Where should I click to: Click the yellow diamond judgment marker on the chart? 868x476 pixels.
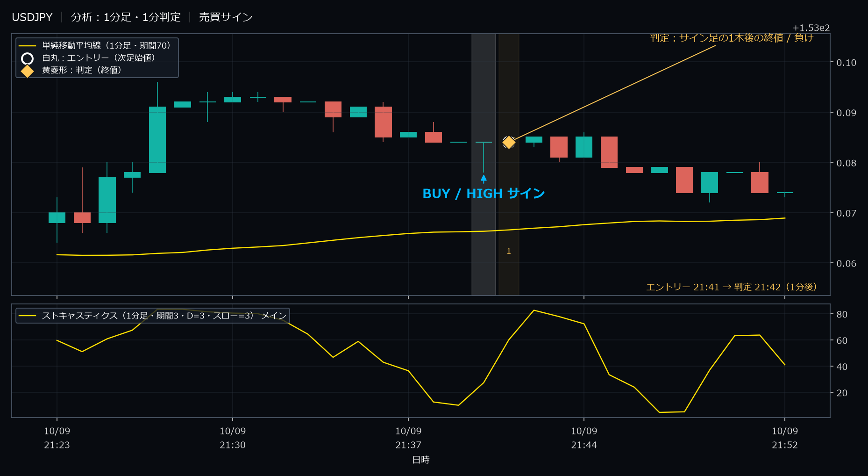point(509,142)
